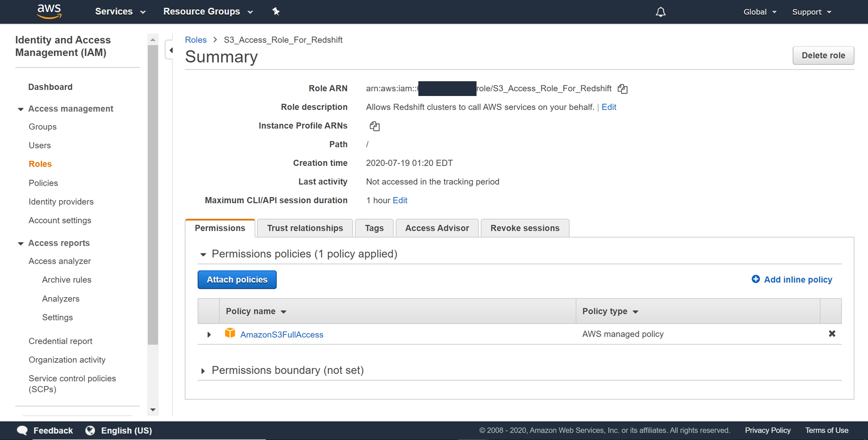868x440 pixels.
Task: Go to Policies in sidebar
Action: tap(43, 183)
